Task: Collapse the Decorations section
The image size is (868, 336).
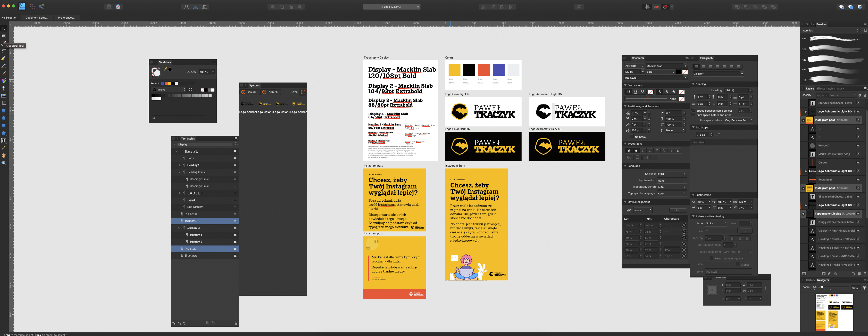Action: click(x=625, y=85)
